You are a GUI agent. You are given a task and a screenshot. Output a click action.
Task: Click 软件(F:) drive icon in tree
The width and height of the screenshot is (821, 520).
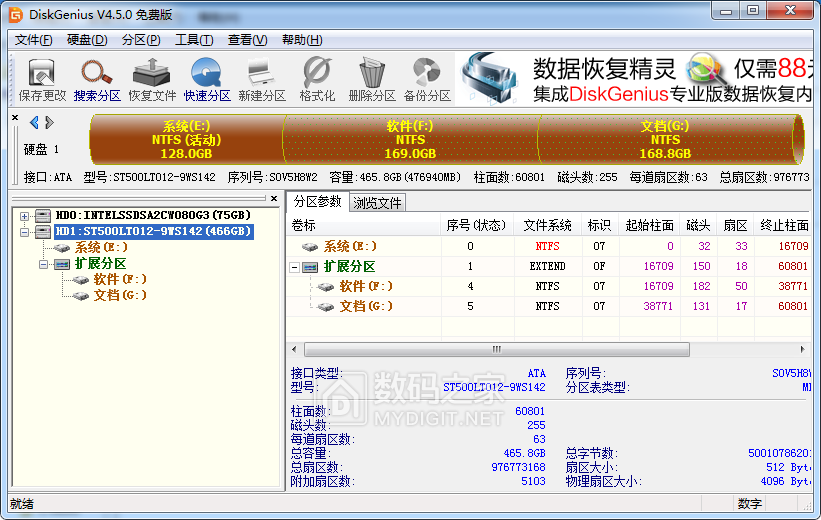point(81,280)
